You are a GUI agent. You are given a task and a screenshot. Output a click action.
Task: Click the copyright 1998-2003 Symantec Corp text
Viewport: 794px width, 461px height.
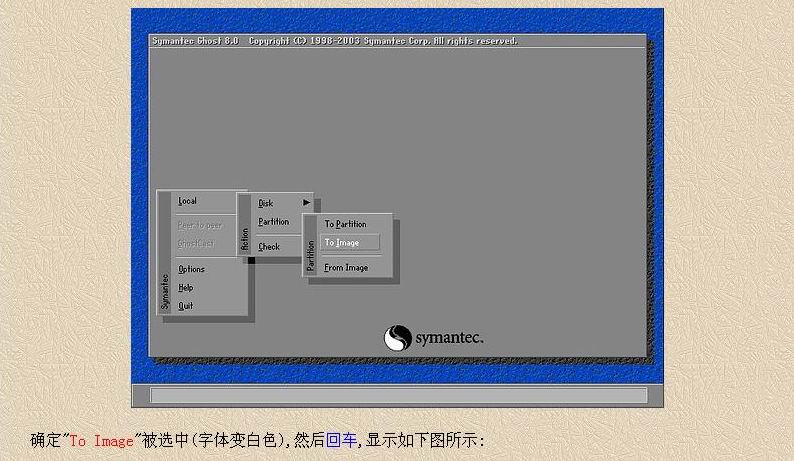[x=383, y=41]
